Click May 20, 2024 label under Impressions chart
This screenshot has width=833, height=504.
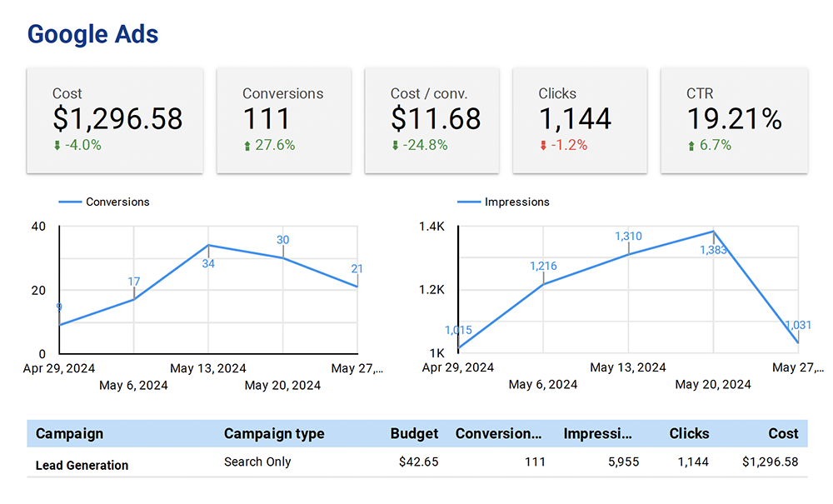coord(713,385)
